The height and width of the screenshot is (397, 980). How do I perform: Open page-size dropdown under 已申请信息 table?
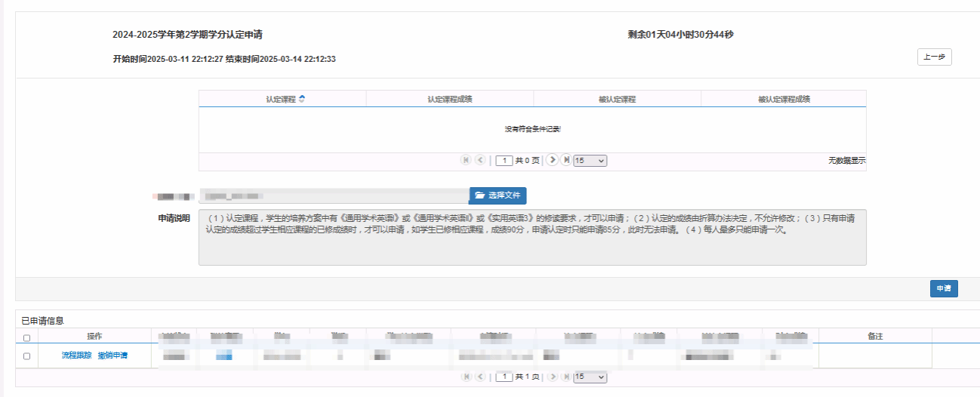[590, 377]
